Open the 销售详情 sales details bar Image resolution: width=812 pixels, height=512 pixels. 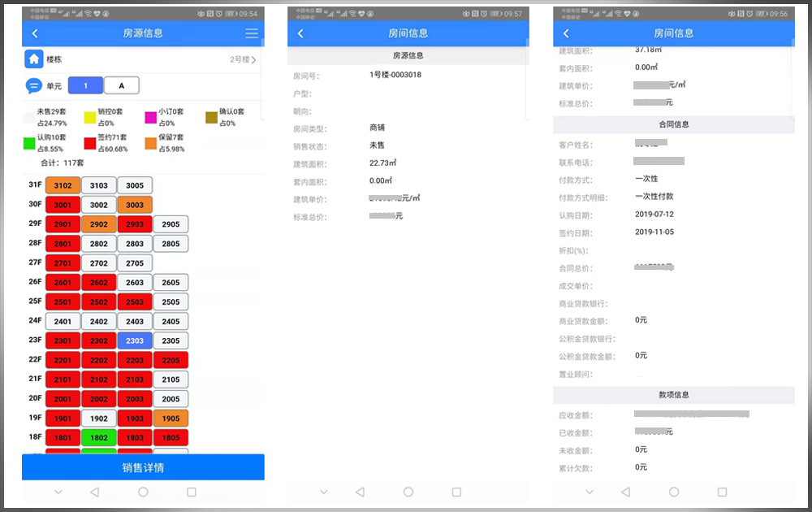pyautogui.click(x=143, y=467)
